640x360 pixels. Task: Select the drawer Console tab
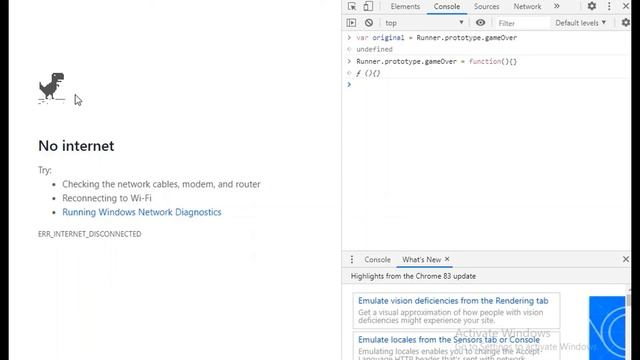tap(377, 260)
